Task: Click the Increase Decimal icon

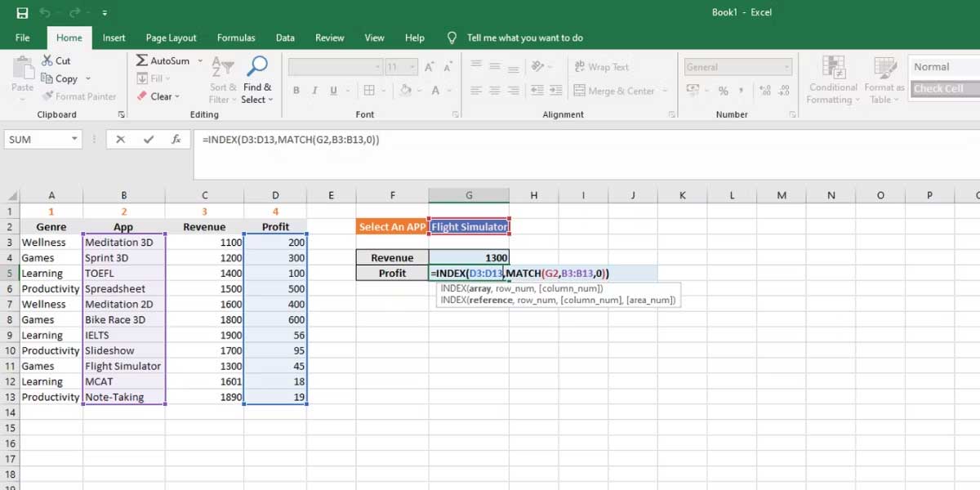Action: tap(765, 91)
